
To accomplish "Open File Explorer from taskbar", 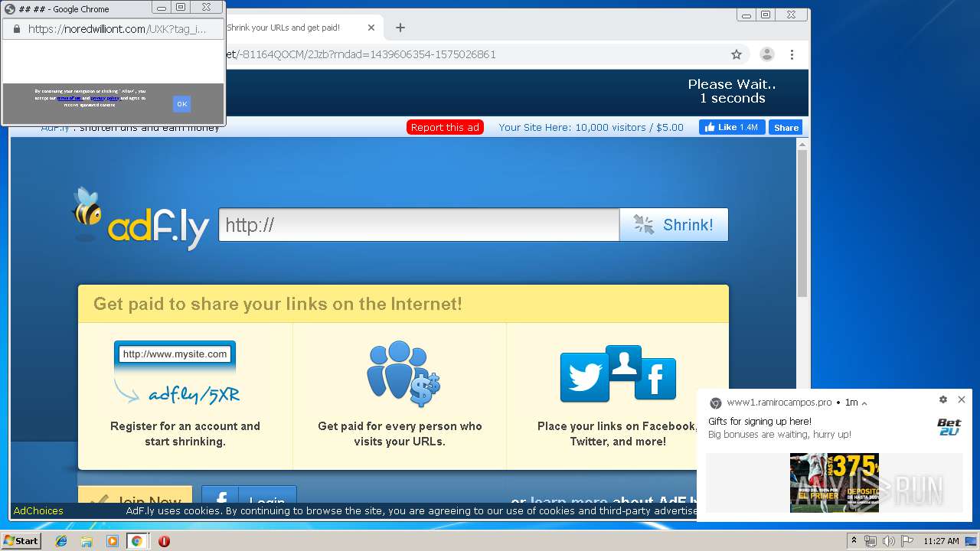I will (x=87, y=541).
